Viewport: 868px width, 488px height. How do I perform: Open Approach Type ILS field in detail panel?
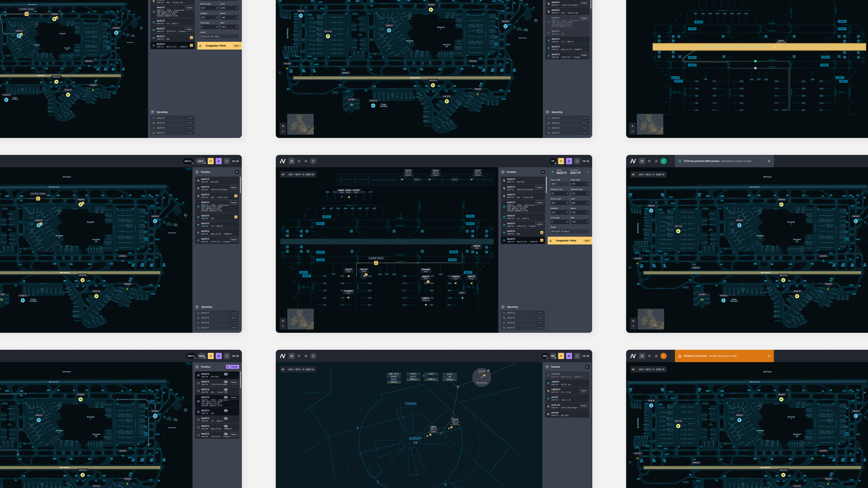[580, 193]
